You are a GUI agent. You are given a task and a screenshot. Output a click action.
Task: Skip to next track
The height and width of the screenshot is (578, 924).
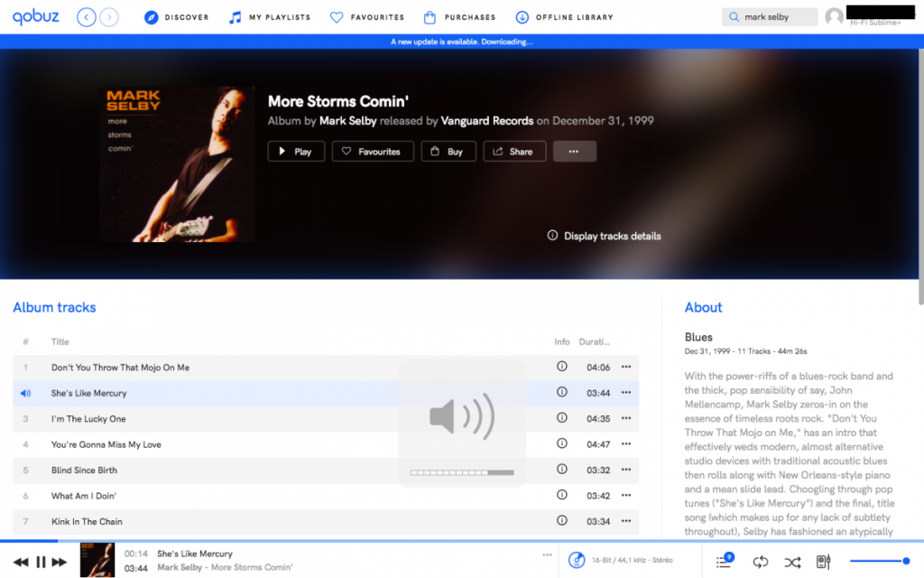60,562
